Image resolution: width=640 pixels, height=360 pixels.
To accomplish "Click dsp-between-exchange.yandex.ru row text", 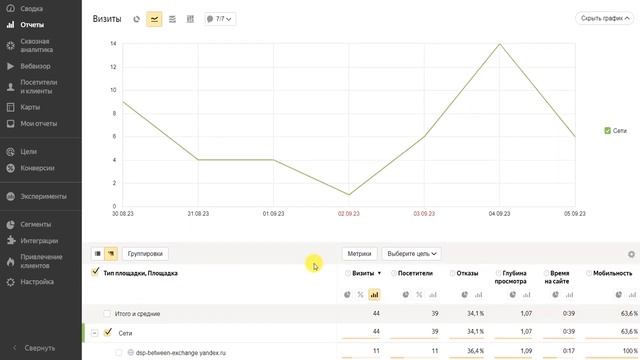I will [x=180, y=353].
